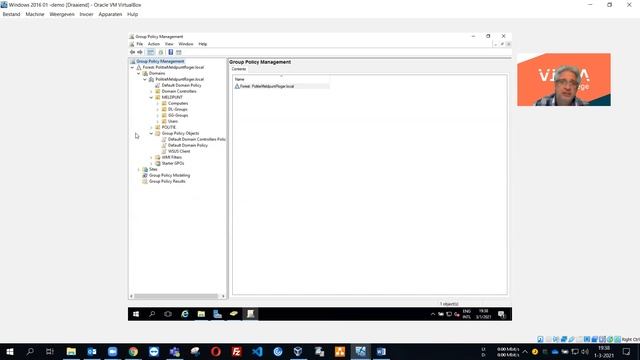This screenshot has width=640, height=360.
Task: Select the root Group Policy Management node
Action: pyautogui.click(x=160, y=61)
